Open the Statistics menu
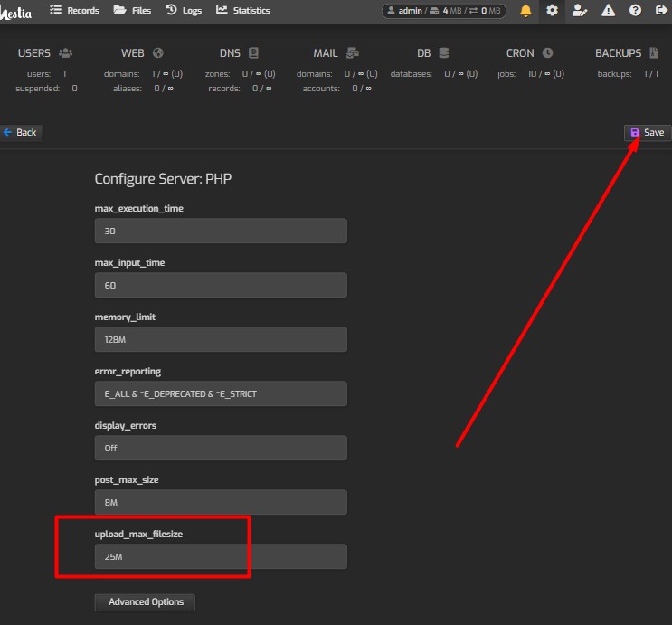Image resolution: width=672 pixels, height=625 pixels. point(243,10)
